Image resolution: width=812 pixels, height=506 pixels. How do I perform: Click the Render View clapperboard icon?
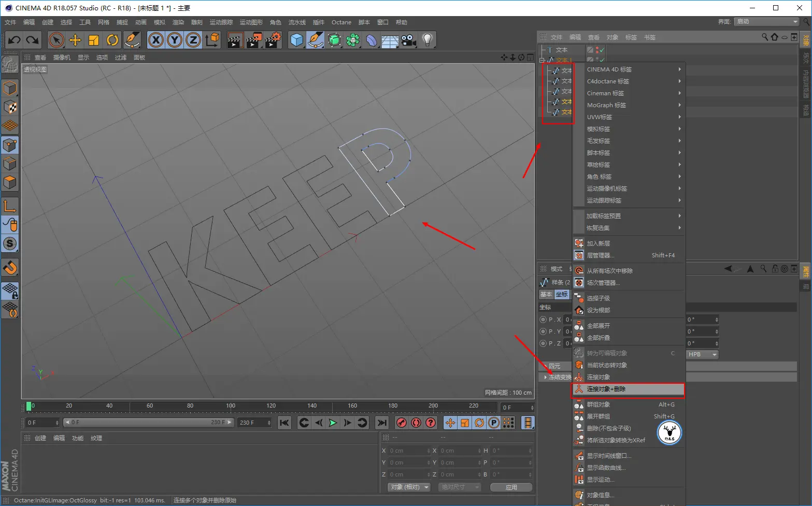235,40
